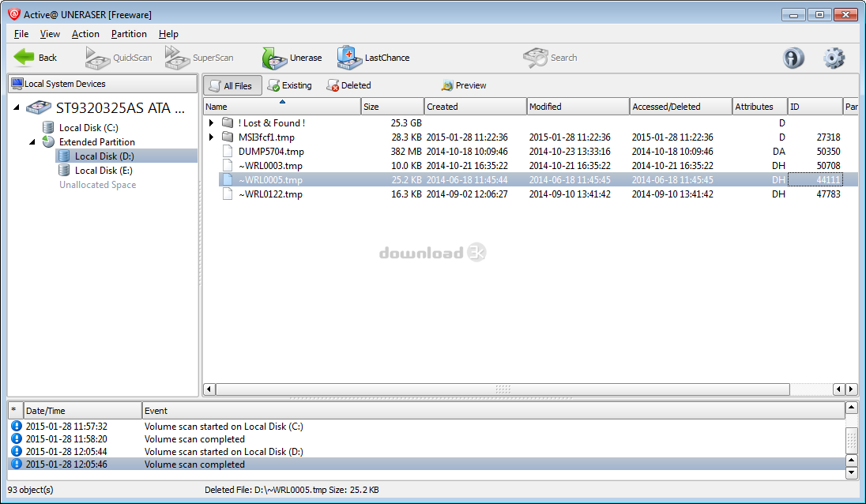Click the ! Lost & Found ! folder icon
866x504 pixels.
(x=228, y=122)
